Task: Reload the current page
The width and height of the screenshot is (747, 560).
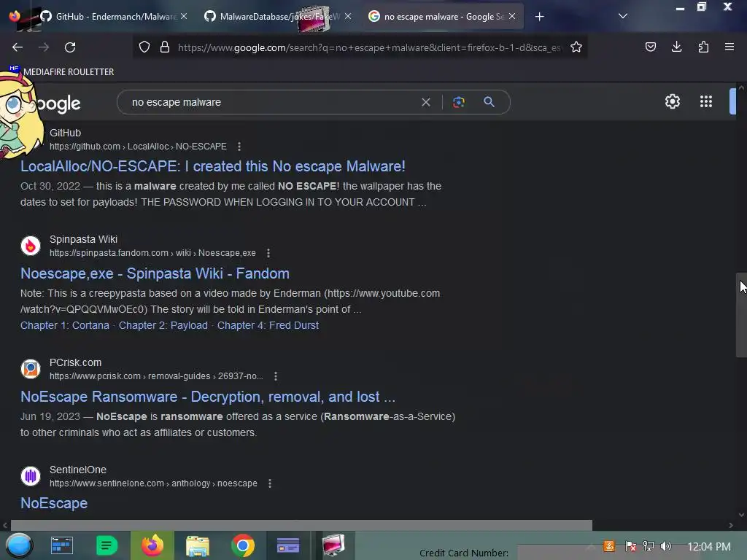Action: point(70,47)
